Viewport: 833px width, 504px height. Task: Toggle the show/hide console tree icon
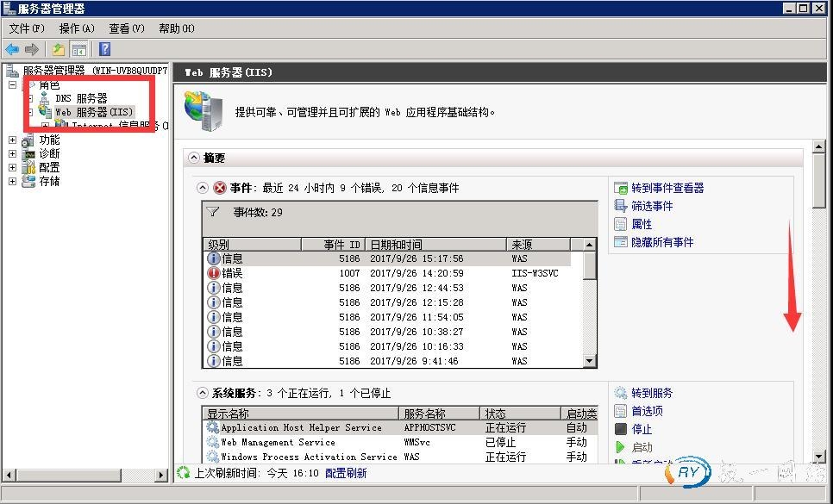[x=78, y=50]
